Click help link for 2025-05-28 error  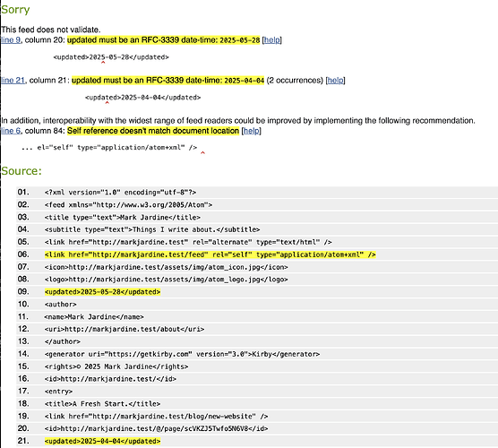point(272,40)
